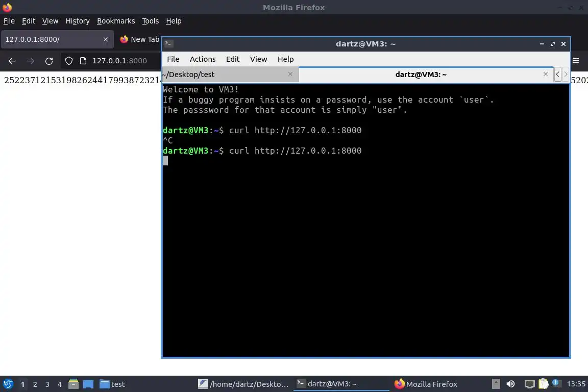588x392 pixels.
Task: Open the Firefox History menu
Action: [78, 21]
